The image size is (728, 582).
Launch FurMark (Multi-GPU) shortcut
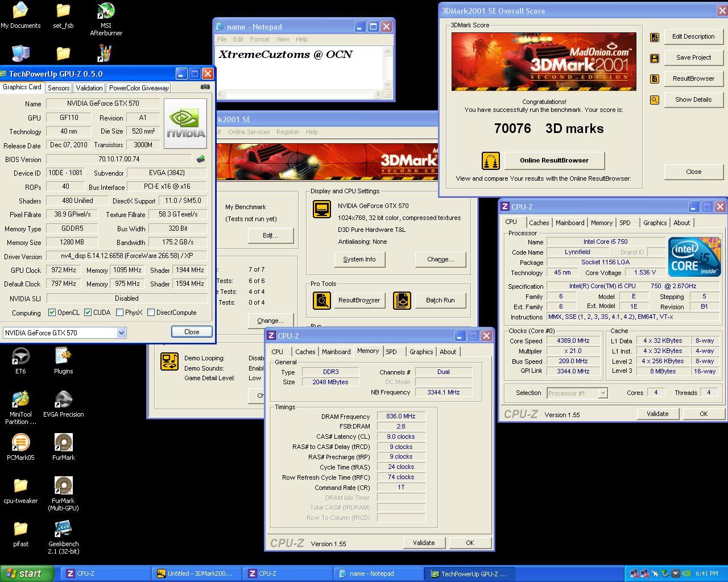point(63,494)
